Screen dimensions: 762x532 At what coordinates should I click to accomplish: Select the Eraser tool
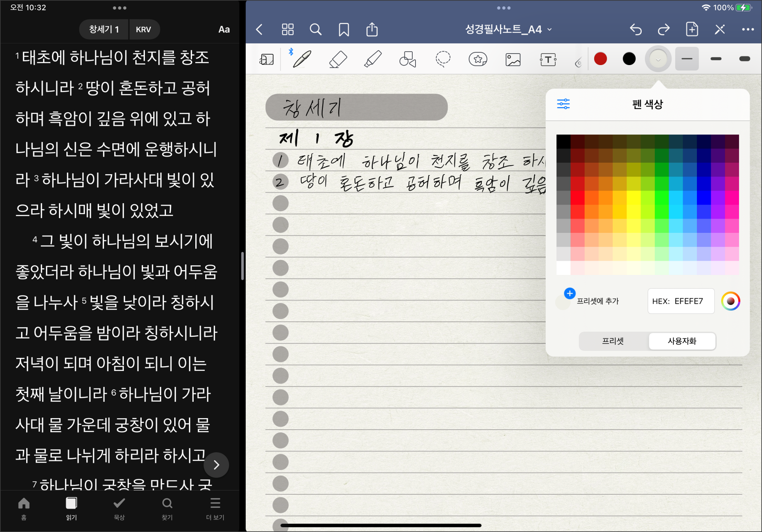coord(338,60)
